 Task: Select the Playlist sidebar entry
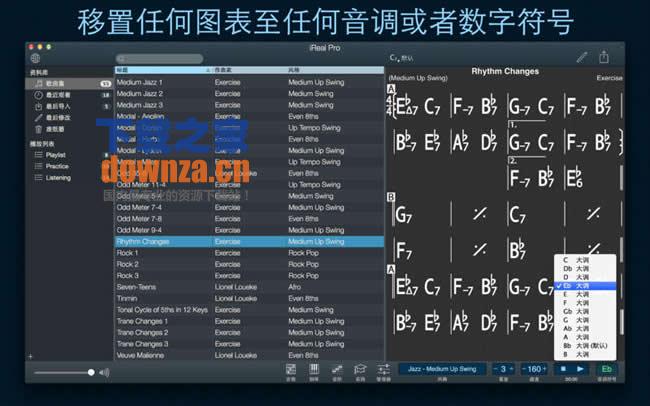pos(68,155)
